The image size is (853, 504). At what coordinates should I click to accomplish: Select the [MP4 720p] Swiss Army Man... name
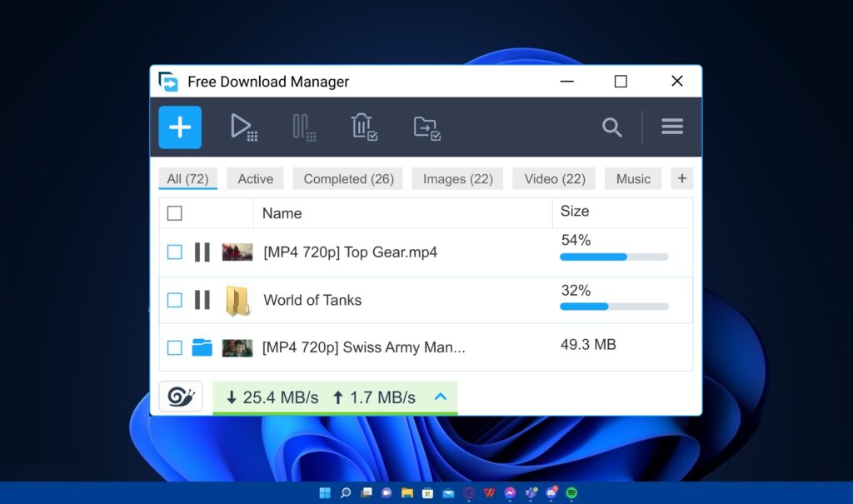pyautogui.click(x=363, y=347)
